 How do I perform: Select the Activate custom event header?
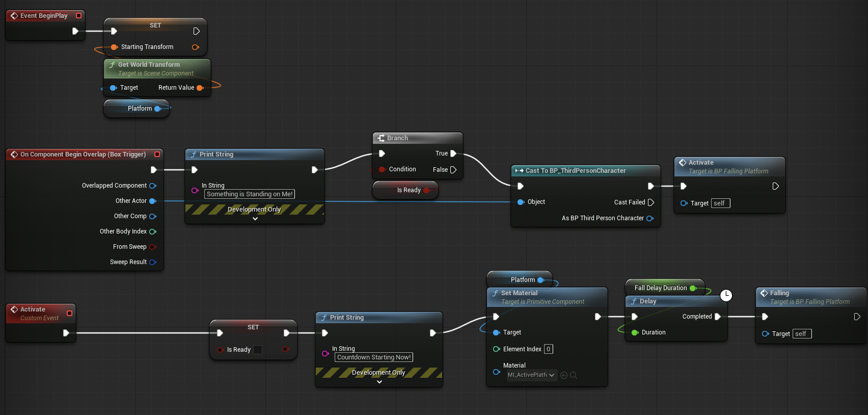[41, 314]
